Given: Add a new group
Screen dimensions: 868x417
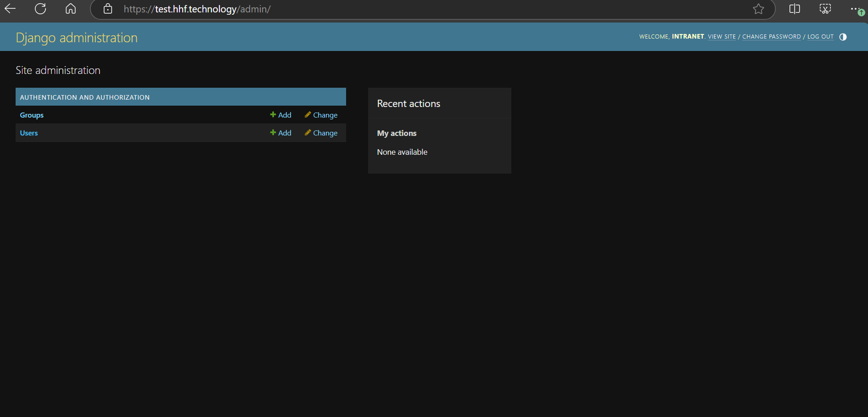Looking at the screenshot, I should click(281, 115).
